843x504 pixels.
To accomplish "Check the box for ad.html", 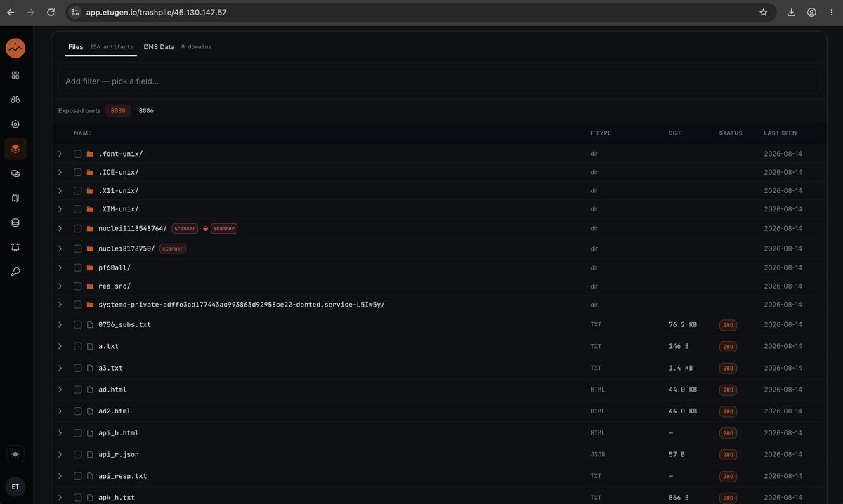I will point(78,389).
